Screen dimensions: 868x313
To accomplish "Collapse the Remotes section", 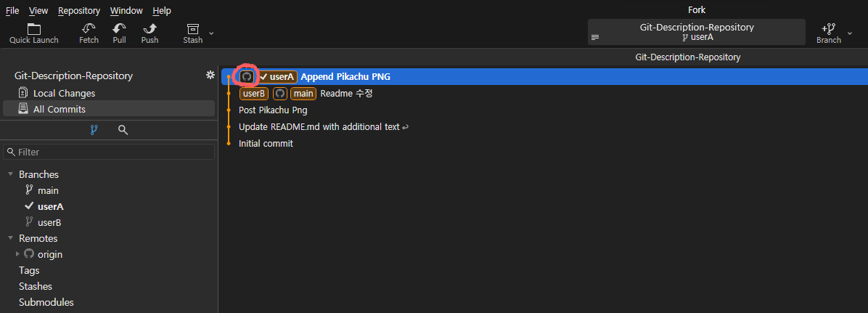I will click(x=10, y=238).
